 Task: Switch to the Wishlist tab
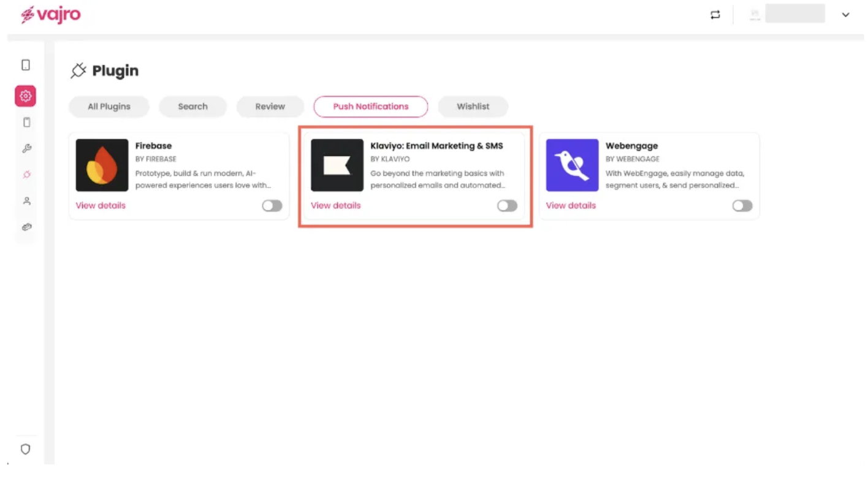(473, 107)
